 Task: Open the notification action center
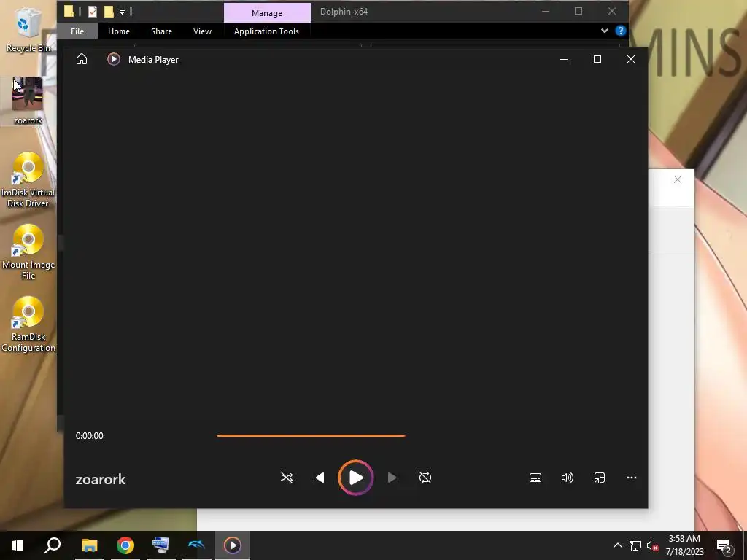(724, 545)
